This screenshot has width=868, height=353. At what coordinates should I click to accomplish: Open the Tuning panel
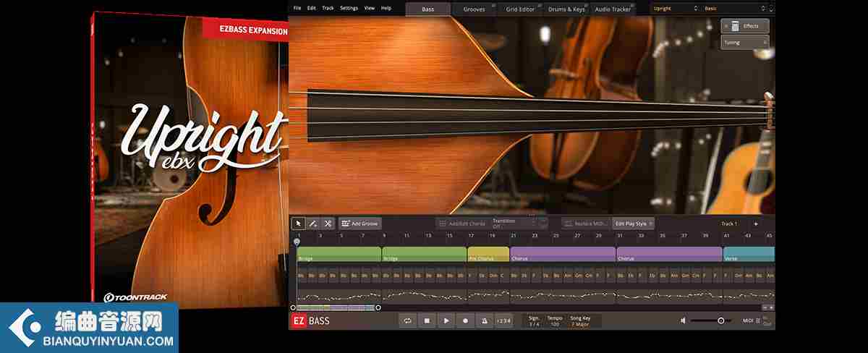tap(745, 43)
